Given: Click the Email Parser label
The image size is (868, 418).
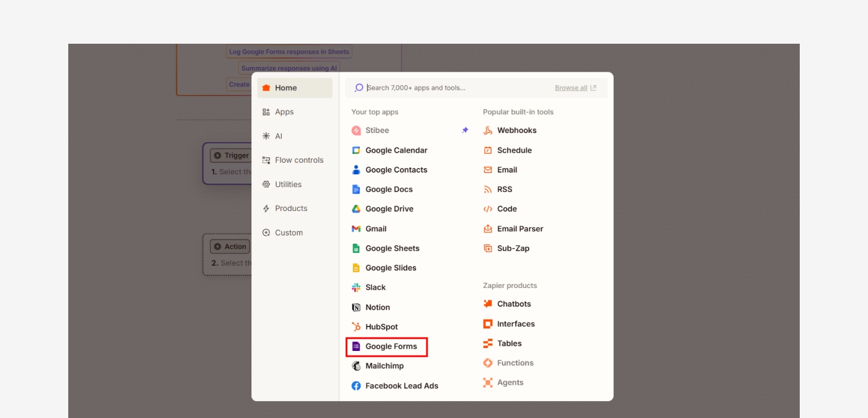Looking at the screenshot, I should (x=520, y=229).
